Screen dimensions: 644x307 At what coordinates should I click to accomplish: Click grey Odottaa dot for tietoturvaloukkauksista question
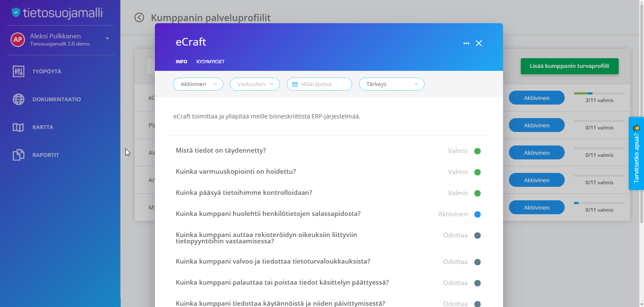point(478,262)
